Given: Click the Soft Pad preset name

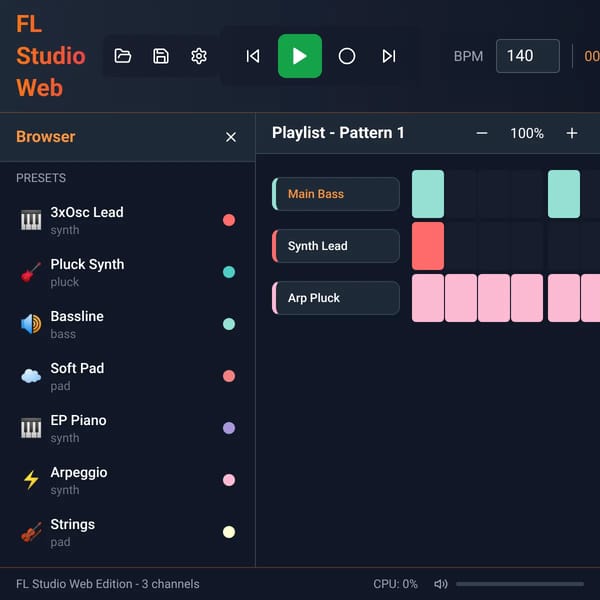Looking at the screenshot, I should (77, 368).
